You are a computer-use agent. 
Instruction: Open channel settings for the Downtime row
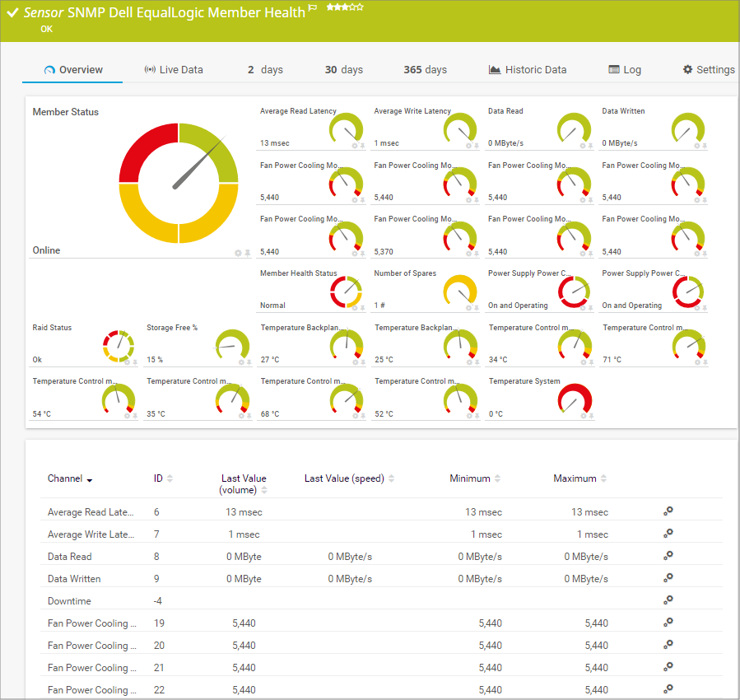coord(668,600)
